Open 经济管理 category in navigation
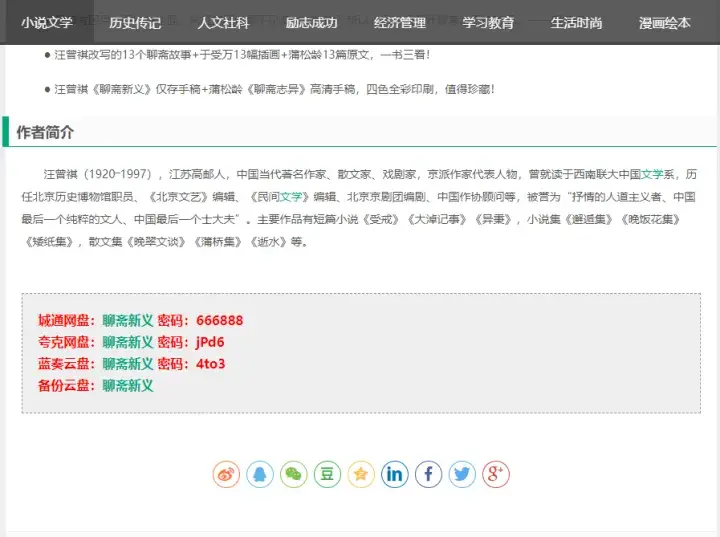The width and height of the screenshot is (720, 537). point(399,23)
